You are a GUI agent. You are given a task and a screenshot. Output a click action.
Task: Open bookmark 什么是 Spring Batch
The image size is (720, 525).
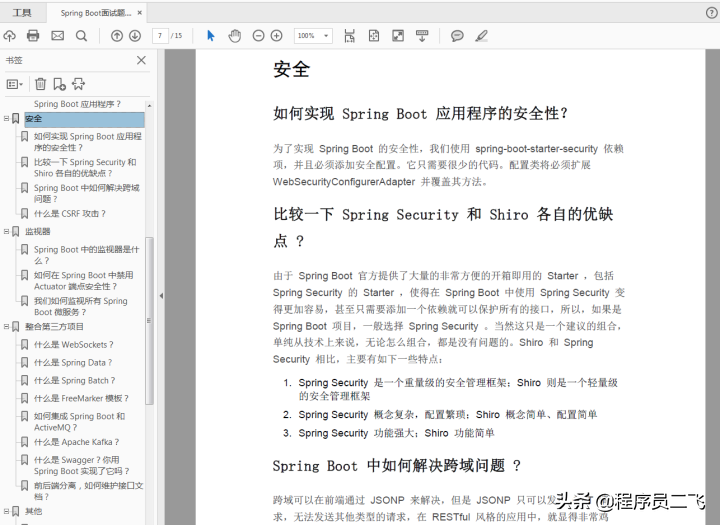(x=74, y=380)
